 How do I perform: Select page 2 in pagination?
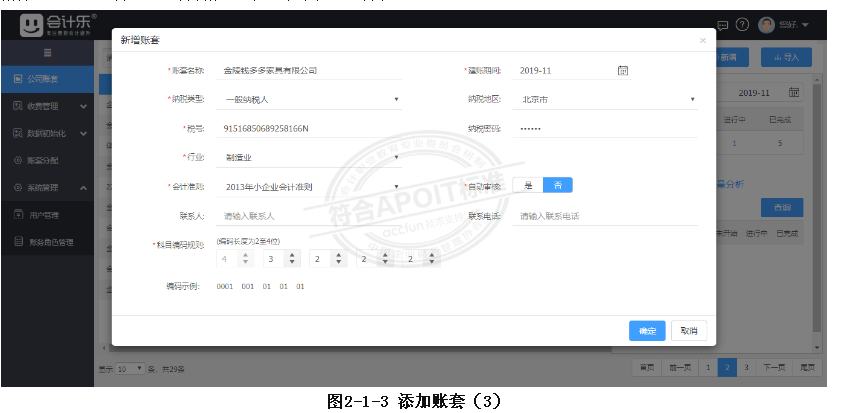(x=727, y=368)
